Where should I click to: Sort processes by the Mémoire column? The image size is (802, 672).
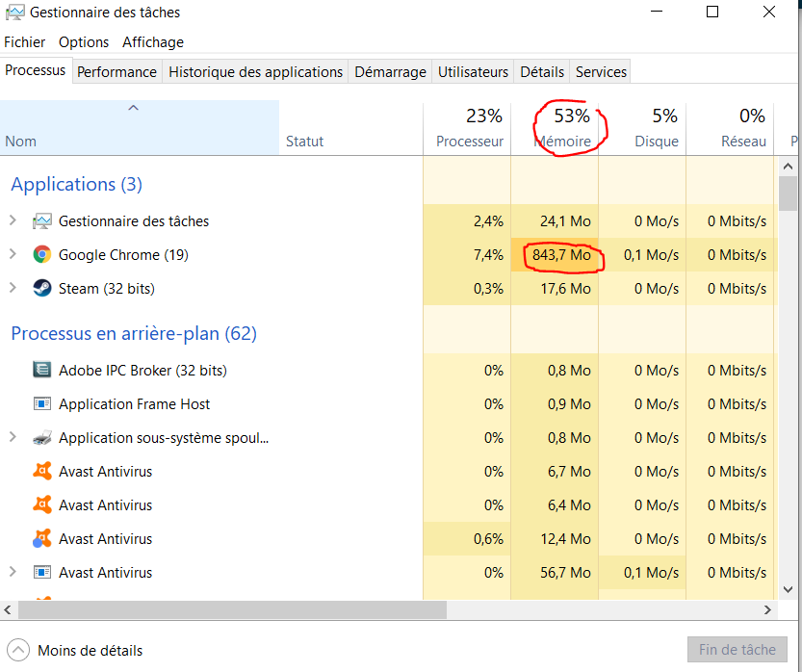click(563, 141)
